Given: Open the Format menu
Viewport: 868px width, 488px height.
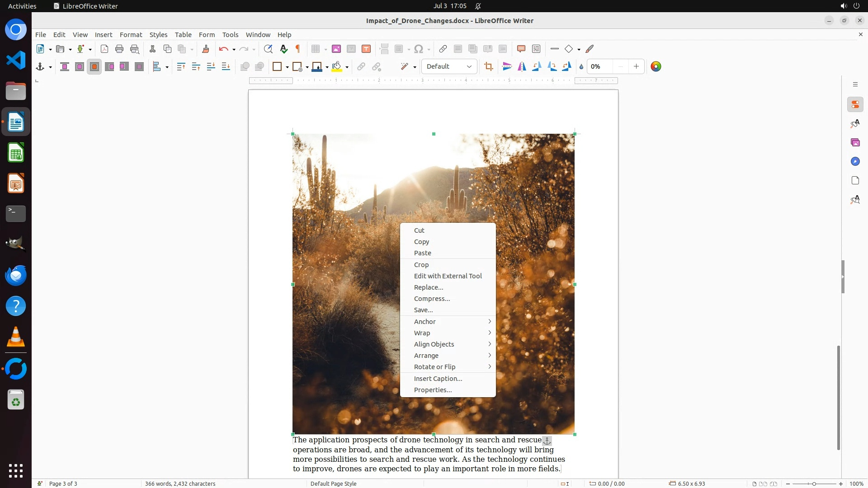Looking at the screenshot, I should tap(131, 34).
